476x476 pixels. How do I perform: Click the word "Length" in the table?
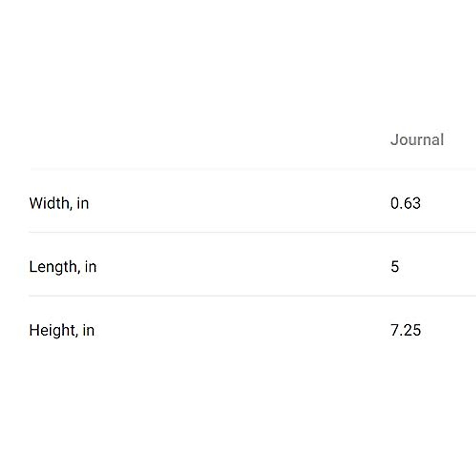click(x=53, y=267)
